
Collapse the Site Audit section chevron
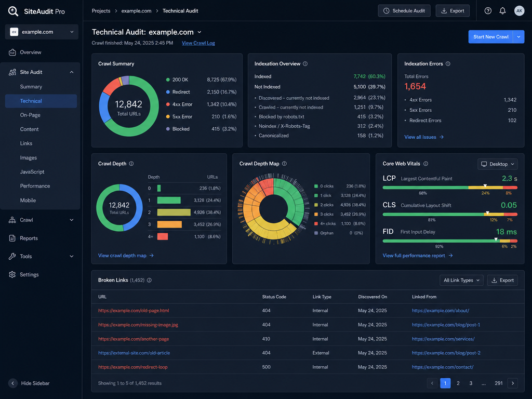72,72
